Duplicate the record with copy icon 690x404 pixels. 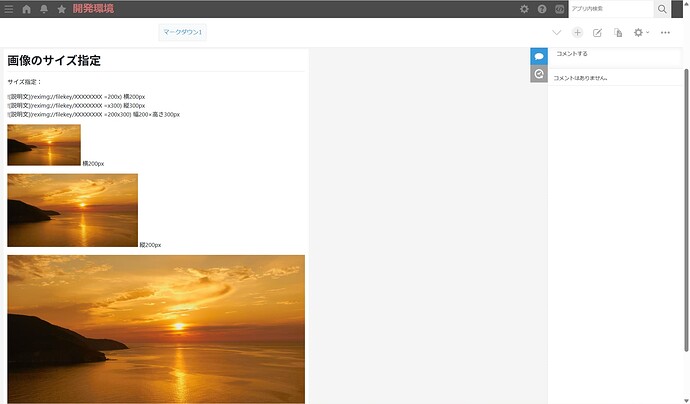click(x=618, y=33)
